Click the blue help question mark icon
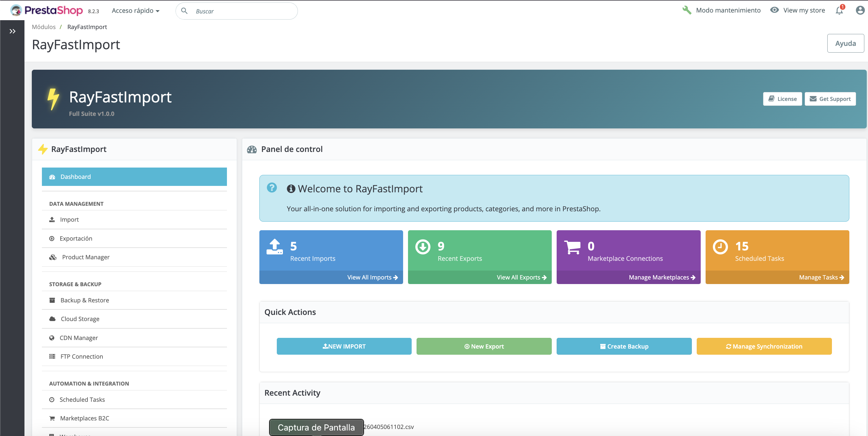868x436 pixels. click(x=272, y=188)
